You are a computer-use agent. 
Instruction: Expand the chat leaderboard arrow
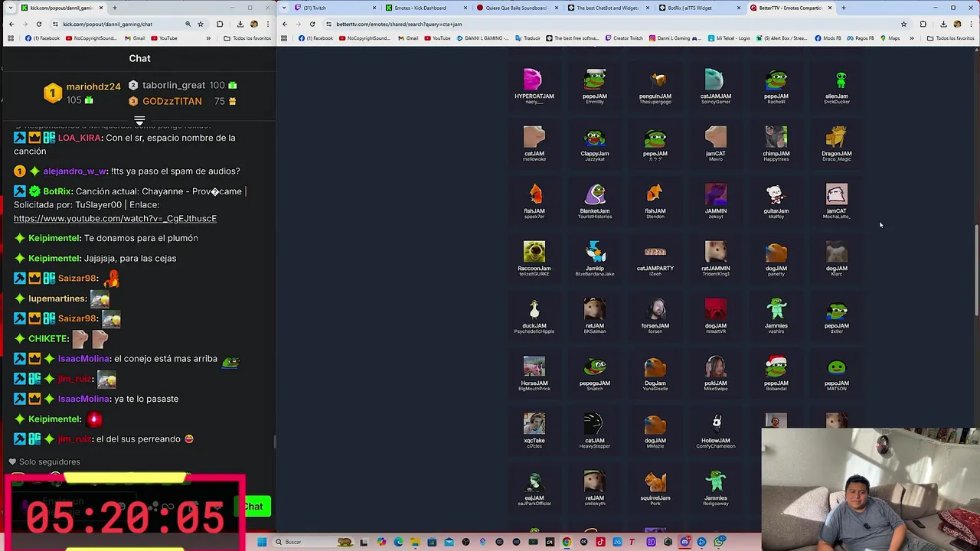(x=139, y=121)
